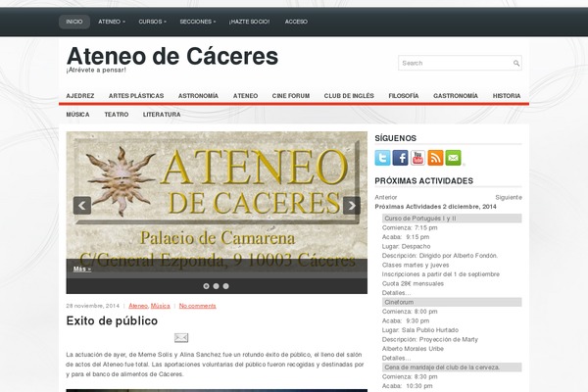
Task: Click 'Cuota 28€ mensuales' text
Action: click(x=413, y=283)
